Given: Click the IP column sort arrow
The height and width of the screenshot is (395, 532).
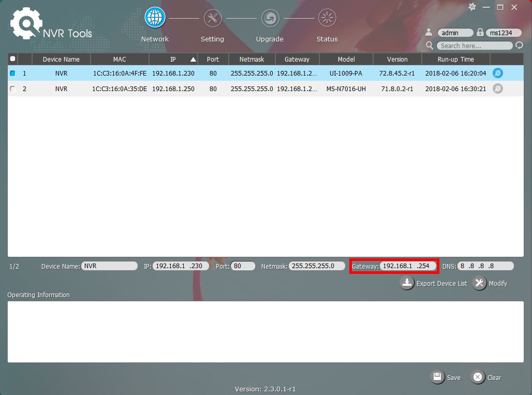Looking at the screenshot, I should click(192, 58).
